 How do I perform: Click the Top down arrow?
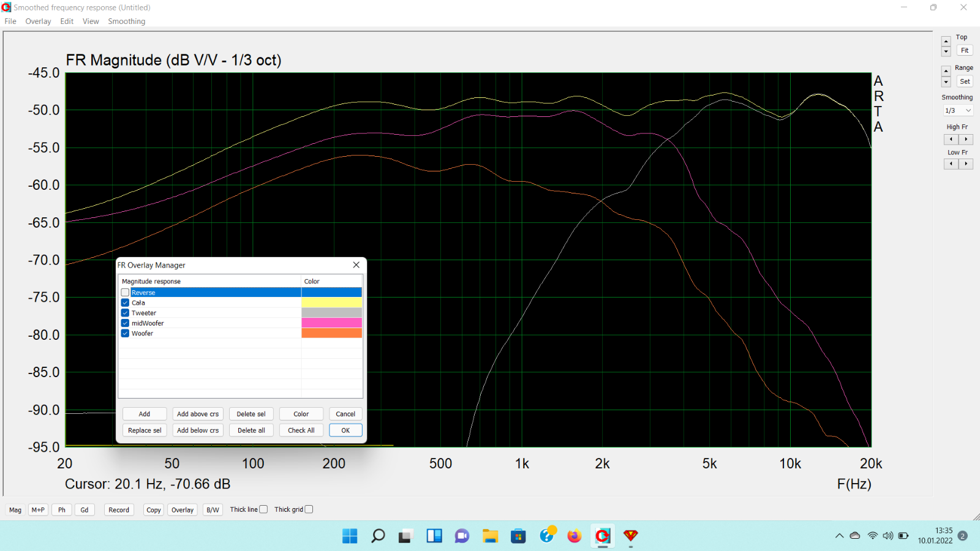[x=946, y=51]
